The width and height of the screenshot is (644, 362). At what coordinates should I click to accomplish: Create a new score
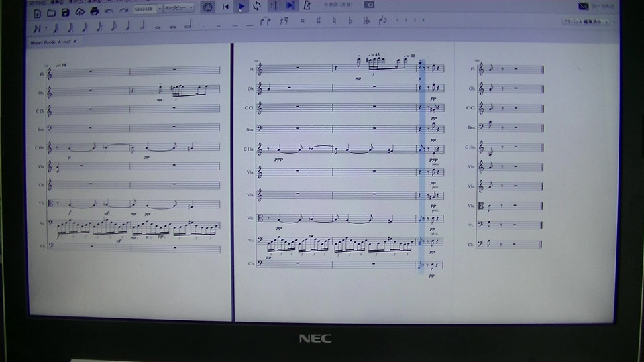[37, 13]
